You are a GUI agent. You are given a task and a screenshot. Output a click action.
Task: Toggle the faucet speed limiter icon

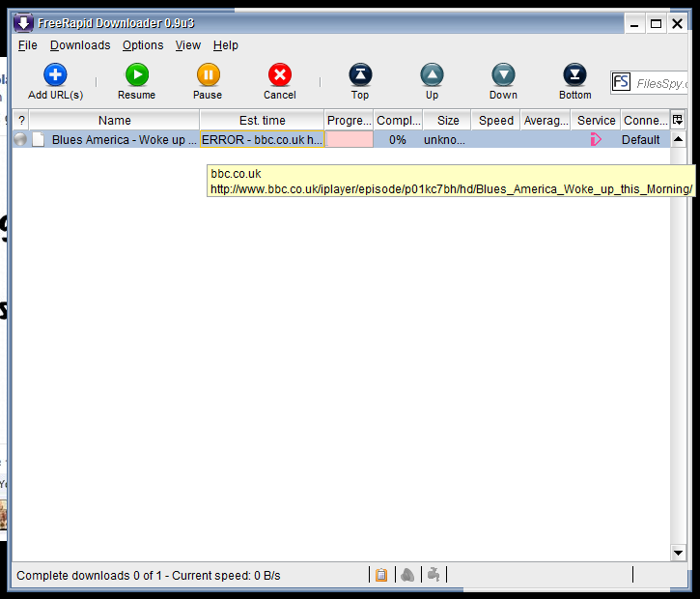click(x=434, y=575)
